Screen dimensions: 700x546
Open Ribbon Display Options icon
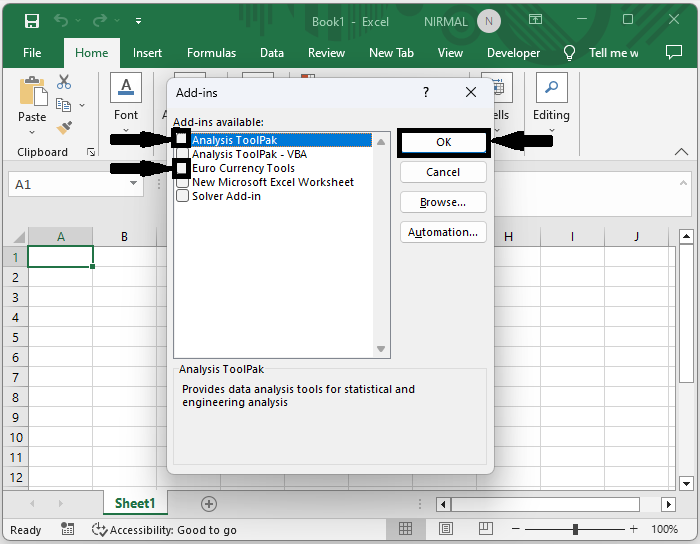coord(535,20)
